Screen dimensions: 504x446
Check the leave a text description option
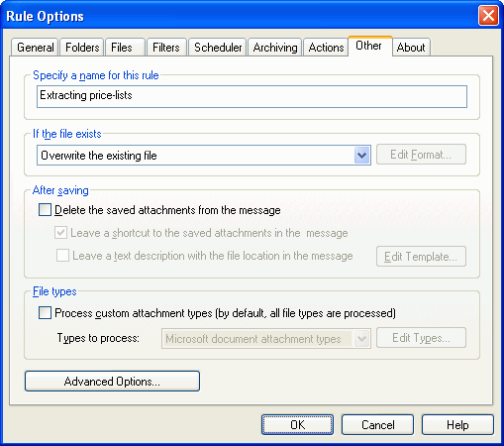click(x=62, y=256)
